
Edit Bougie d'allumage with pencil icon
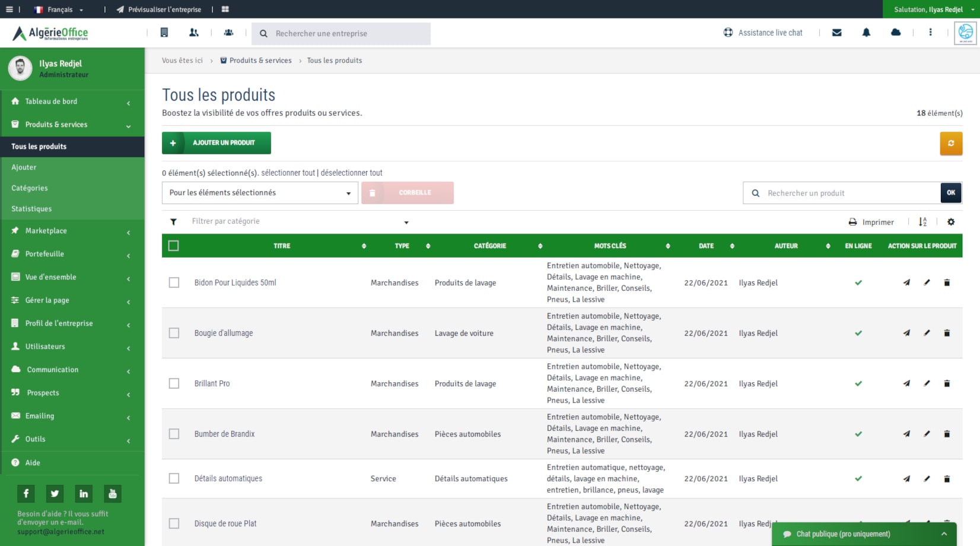coord(927,333)
